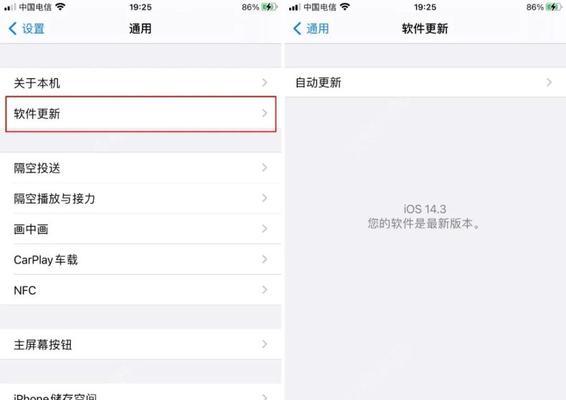The height and width of the screenshot is (400, 566).
Task: Open NFC settings row
Action: click(141, 290)
